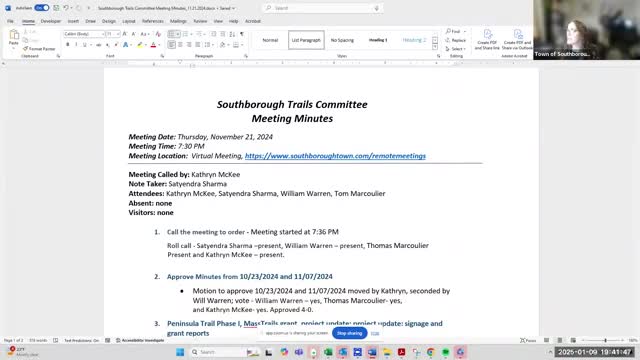
Task: Toggle Bold formatting
Action: tap(68, 44)
